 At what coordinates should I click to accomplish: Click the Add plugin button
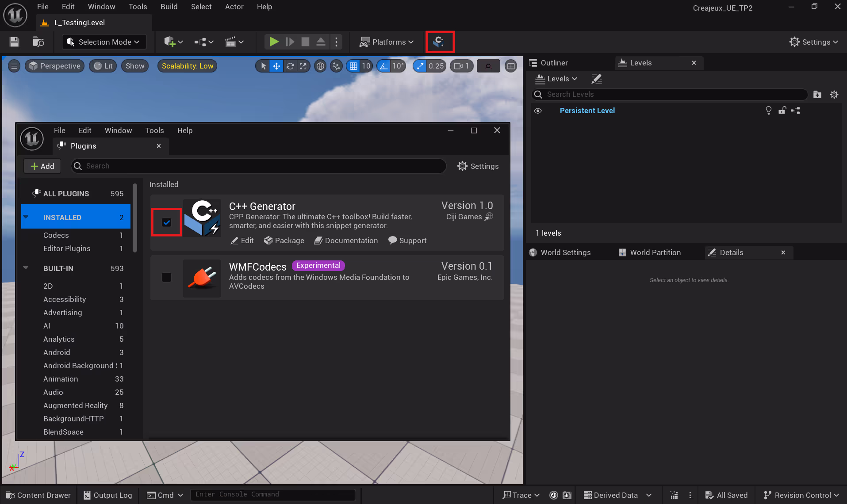coord(42,166)
